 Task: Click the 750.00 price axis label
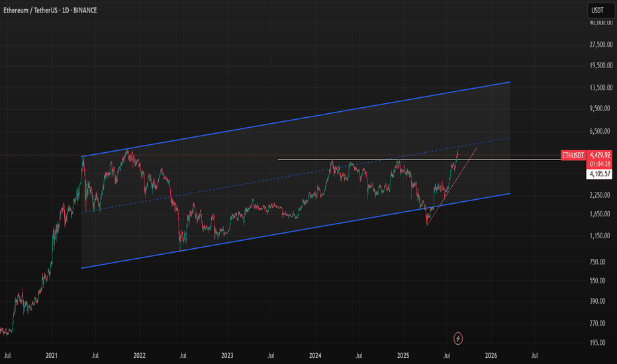tap(598, 261)
